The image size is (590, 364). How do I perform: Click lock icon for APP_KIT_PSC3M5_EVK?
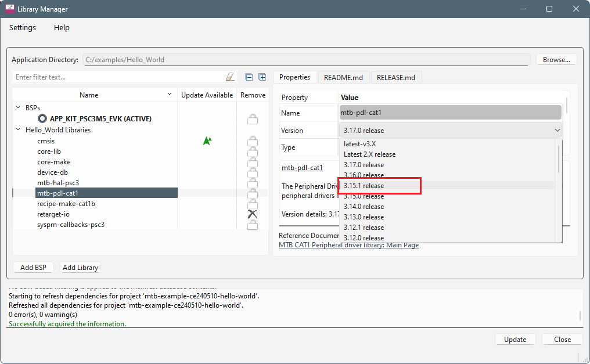[x=252, y=119]
